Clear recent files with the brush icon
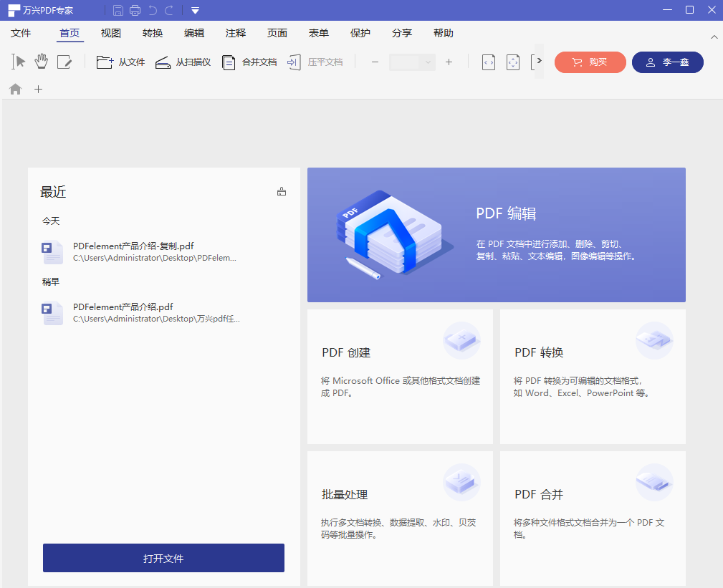 point(282,191)
